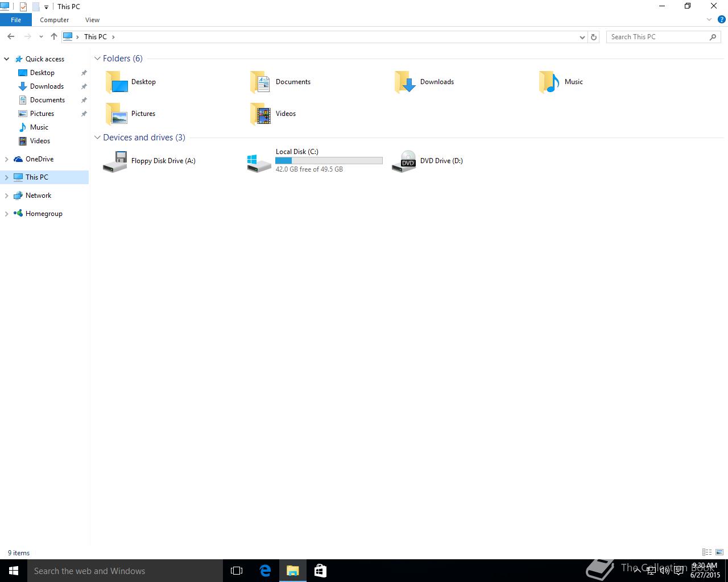
Task: Select OneDrive in the navigation pane
Action: [x=39, y=159]
